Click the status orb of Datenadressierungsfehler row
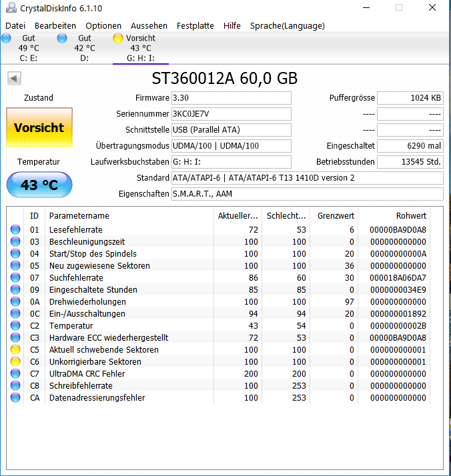 (15, 397)
